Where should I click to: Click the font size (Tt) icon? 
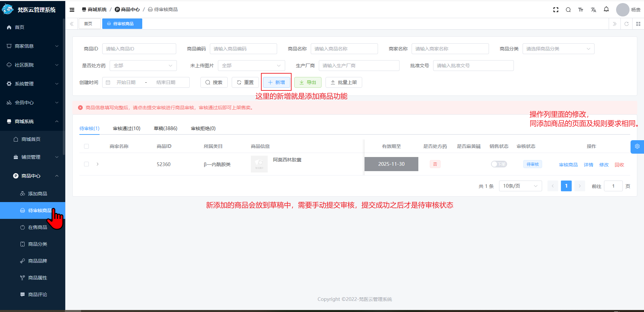coord(580,10)
